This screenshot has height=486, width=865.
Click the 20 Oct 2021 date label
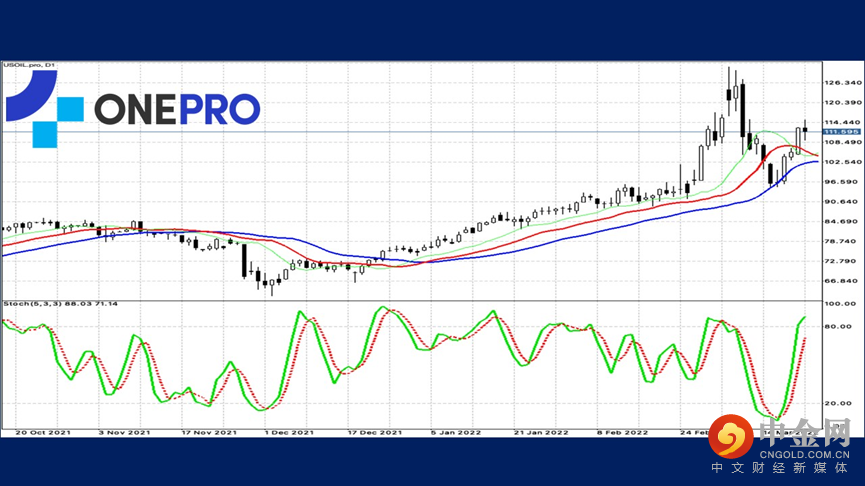coord(43,433)
